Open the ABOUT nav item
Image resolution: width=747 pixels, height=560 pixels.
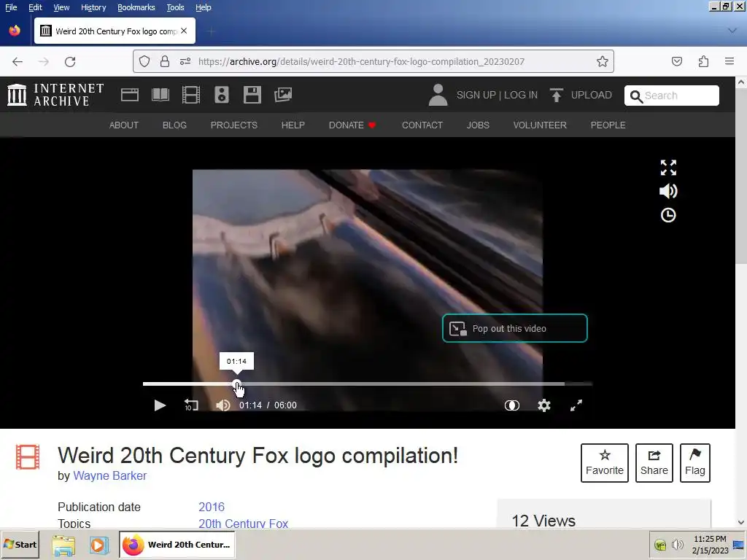[124, 125]
